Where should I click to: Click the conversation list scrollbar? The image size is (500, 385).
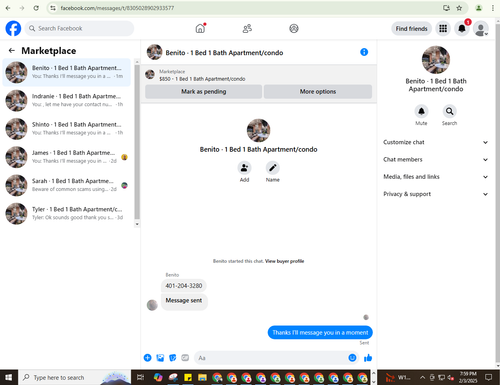[137, 142]
